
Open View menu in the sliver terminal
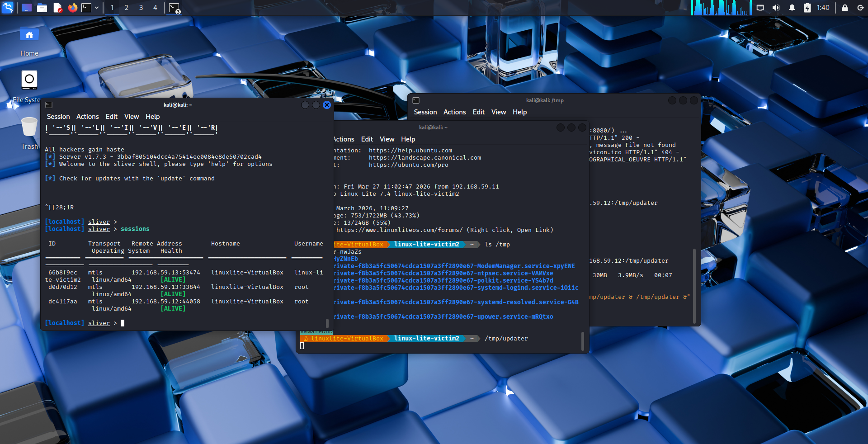132,117
